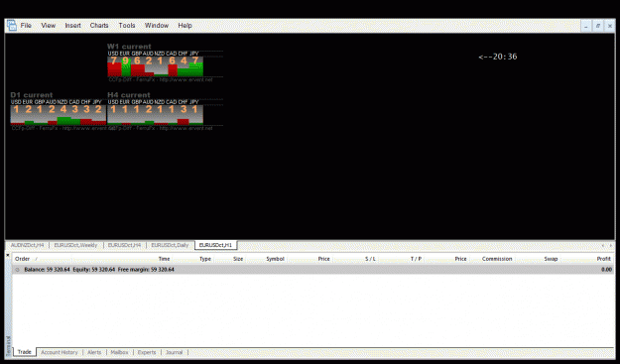The width and height of the screenshot is (620, 364).
Task: Click the H4 current indicator title
Action: click(129, 95)
